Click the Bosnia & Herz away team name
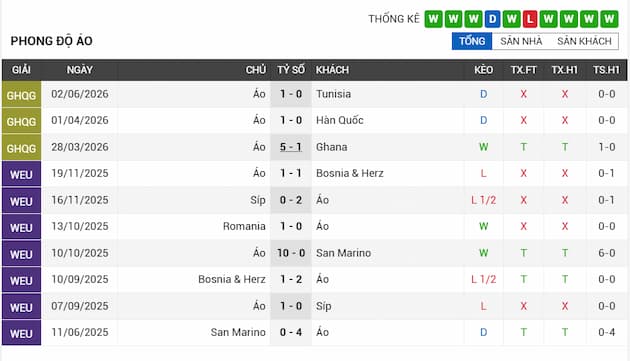 350,173
